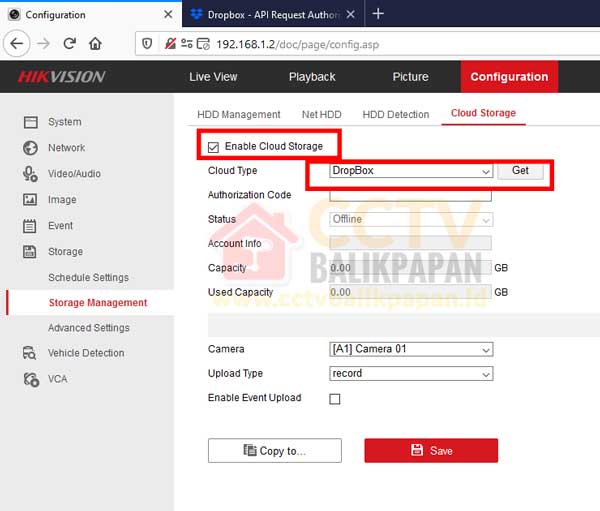This screenshot has width=600, height=511.
Task: Click the Capacity 0.00 field
Action: 410,268
